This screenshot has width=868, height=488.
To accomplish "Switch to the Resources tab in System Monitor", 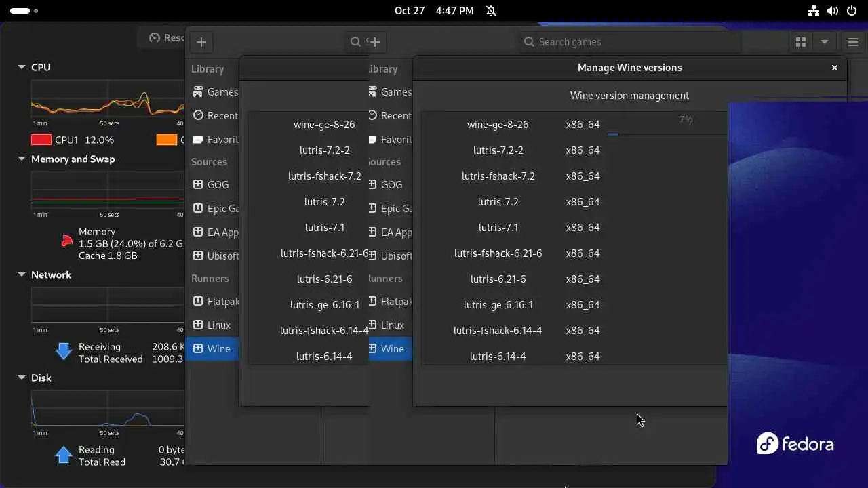I will pyautogui.click(x=162, y=38).
